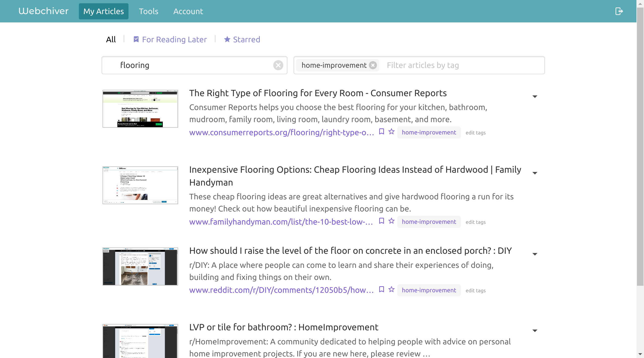Open the Tools menu
The width and height of the screenshot is (644, 358).
148,11
